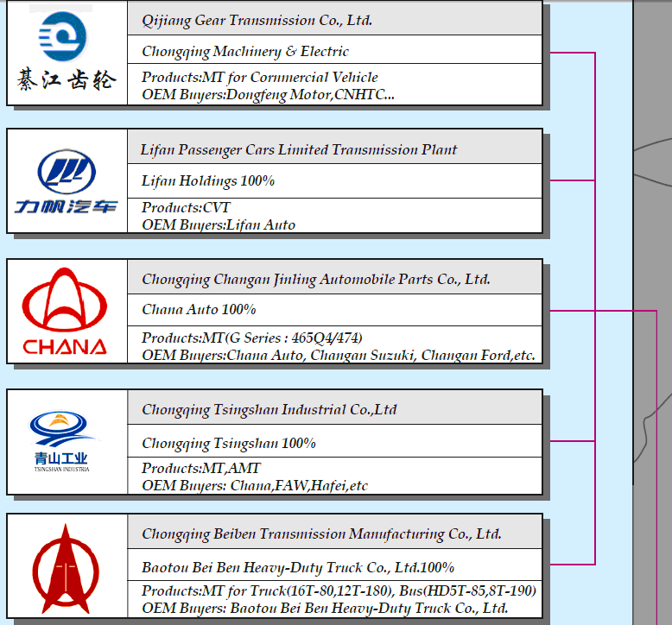The height and width of the screenshot is (625, 672).
Task: Click the Tsingshan Industrial blue logo
Action: click(x=62, y=429)
